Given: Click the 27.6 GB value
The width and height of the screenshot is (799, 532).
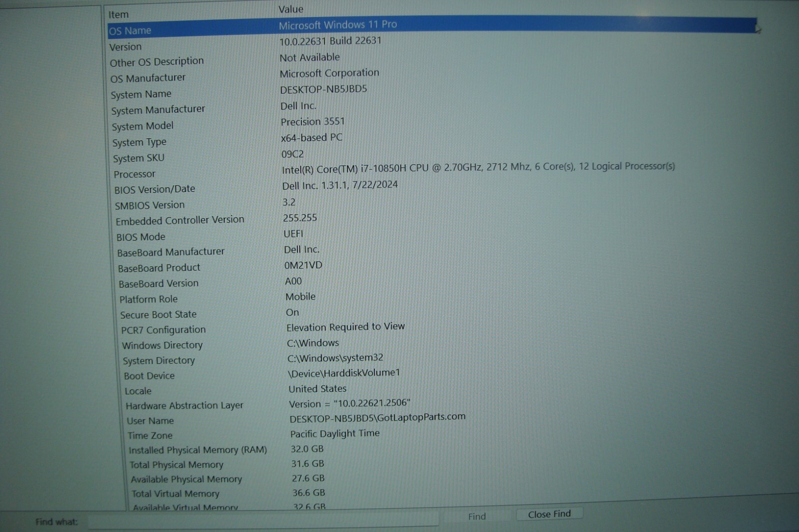Looking at the screenshot, I should [308, 478].
